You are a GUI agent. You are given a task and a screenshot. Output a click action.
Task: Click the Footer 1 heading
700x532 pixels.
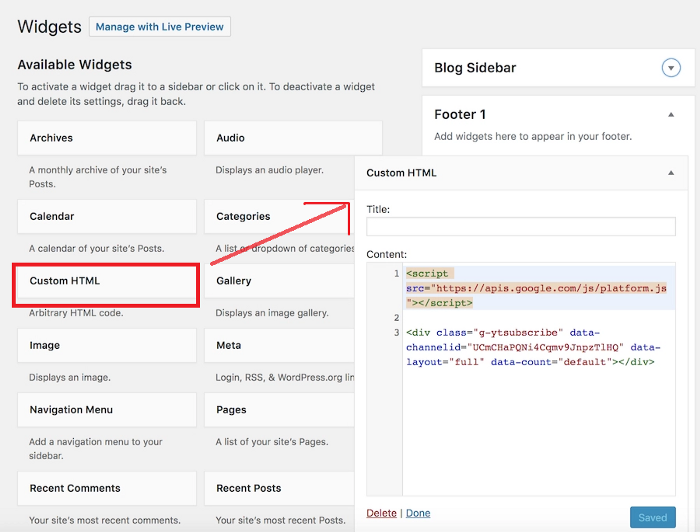[460, 115]
